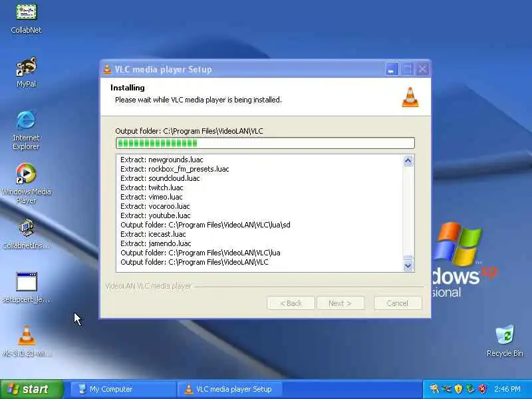Click 'Please wait while VLC media player' message

(198, 100)
